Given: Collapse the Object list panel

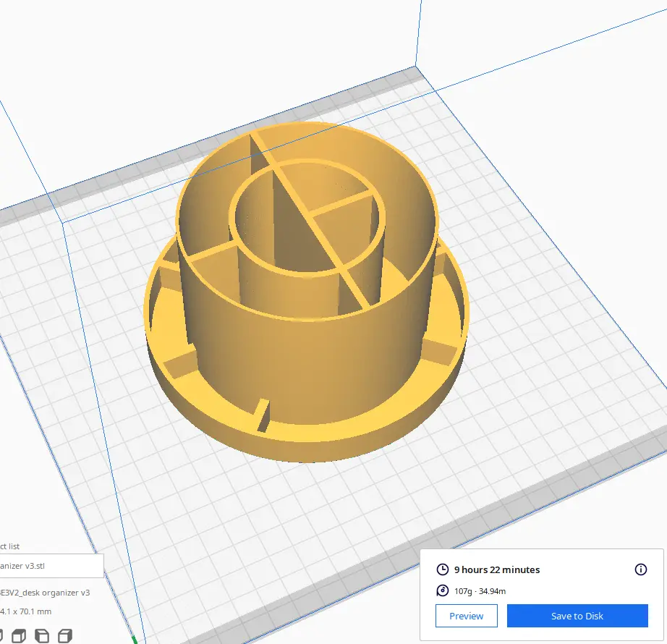Looking at the screenshot, I should 9,546.
